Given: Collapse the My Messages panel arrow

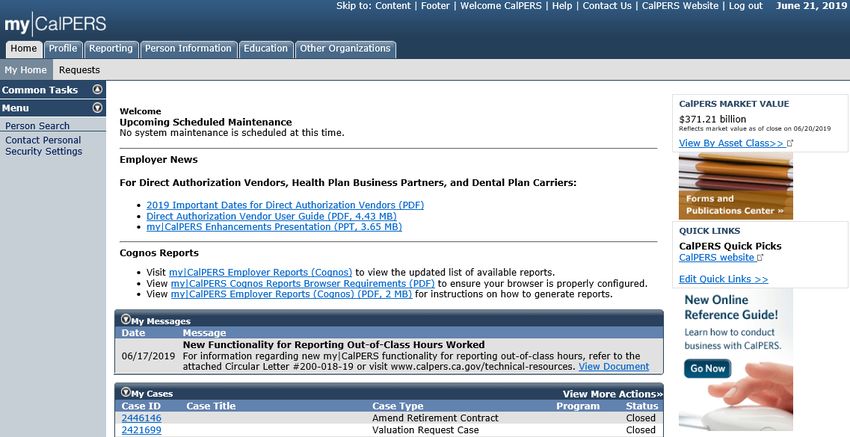Looking at the screenshot, I should 126,320.
